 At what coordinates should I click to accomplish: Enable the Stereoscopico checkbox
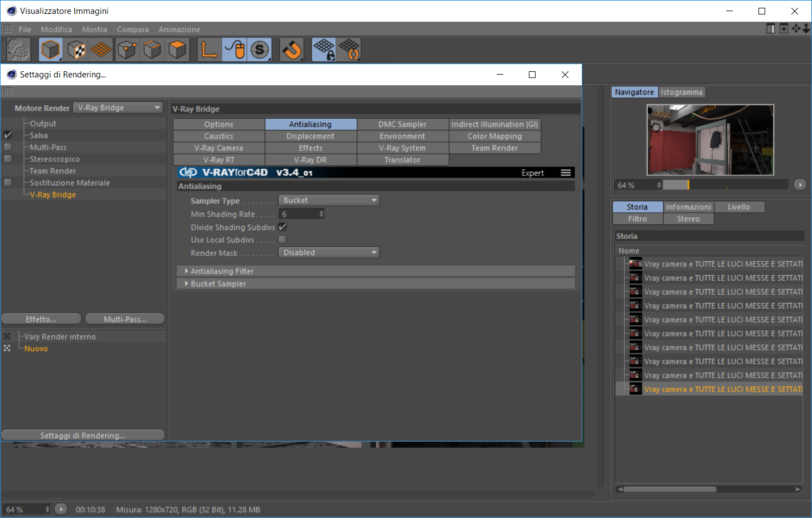point(8,159)
